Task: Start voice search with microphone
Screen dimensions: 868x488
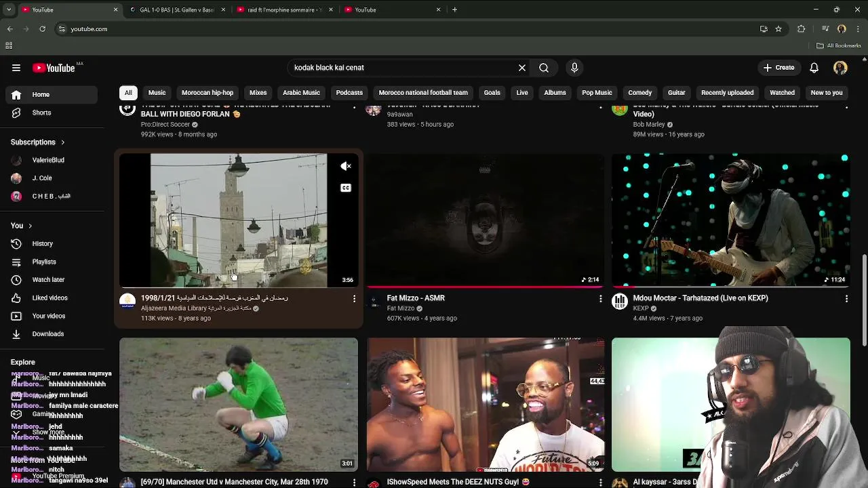Action: [574, 68]
